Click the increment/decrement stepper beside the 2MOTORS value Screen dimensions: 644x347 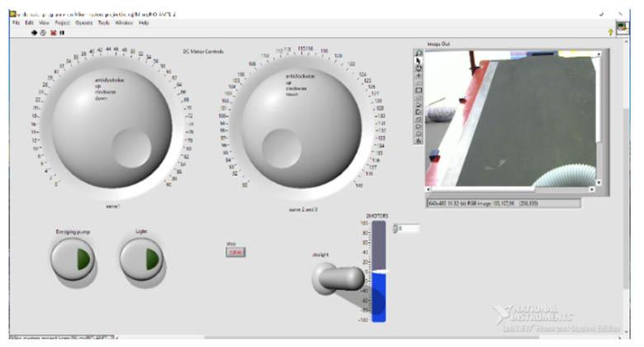[x=395, y=228]
